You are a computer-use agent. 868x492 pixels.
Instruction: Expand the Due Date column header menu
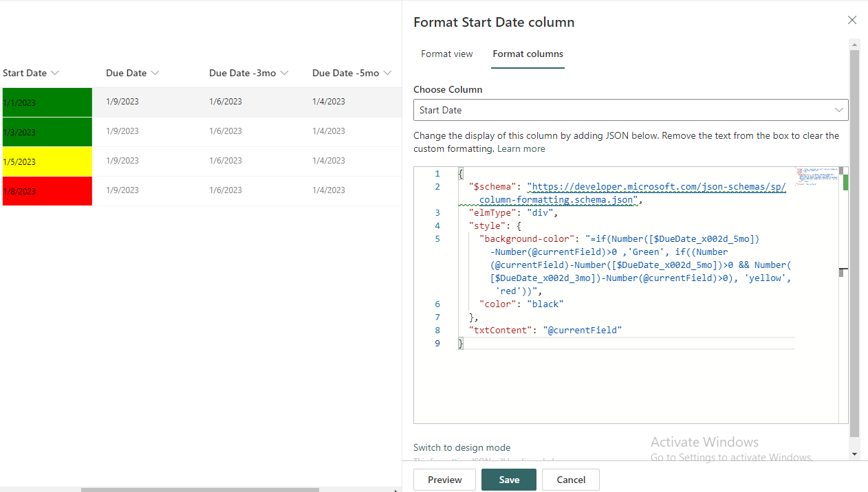pos(155,73)
